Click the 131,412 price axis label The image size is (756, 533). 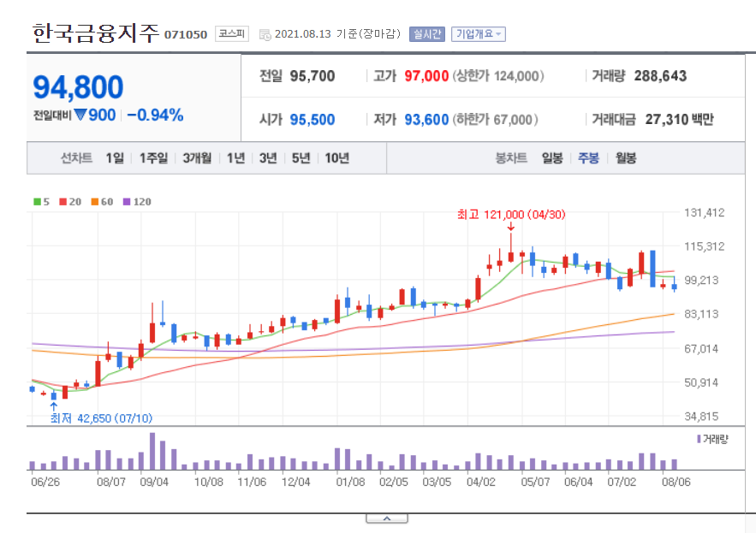click(705, 212)
